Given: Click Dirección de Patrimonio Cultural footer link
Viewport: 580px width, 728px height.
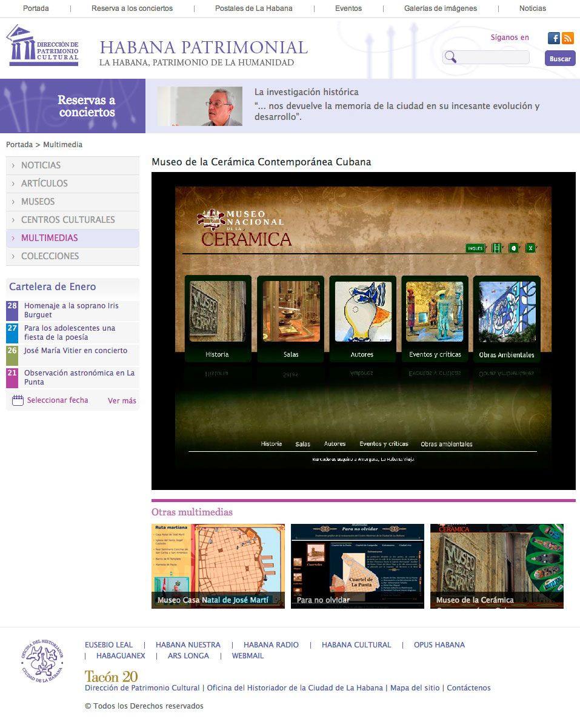Looking at the screenshot, I should tap(142, 688).
